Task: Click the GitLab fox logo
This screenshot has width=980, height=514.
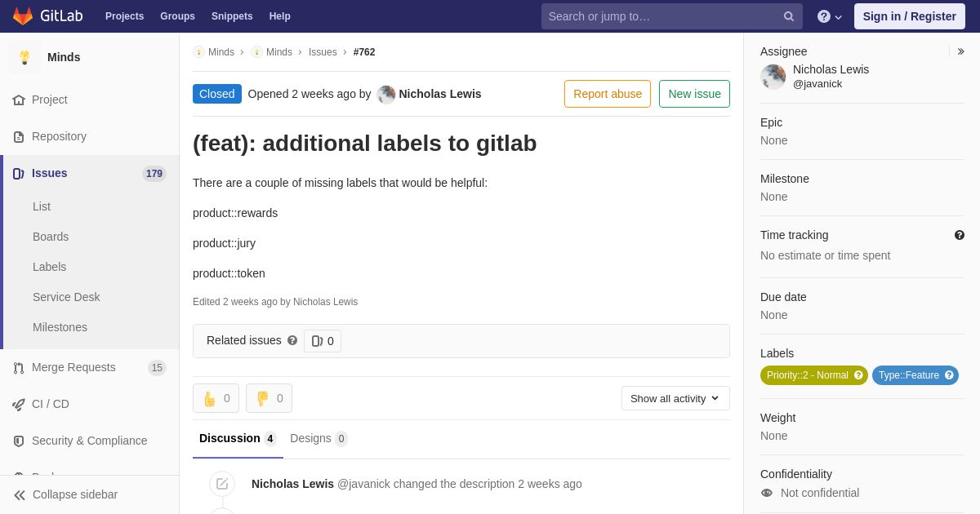Action: (23, 16)
